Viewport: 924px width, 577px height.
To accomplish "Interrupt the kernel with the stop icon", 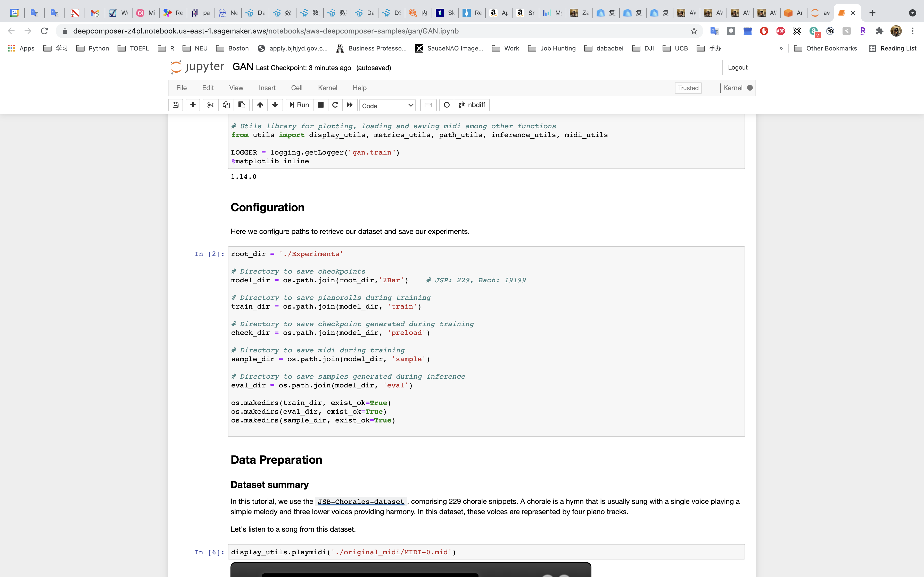I will [x=321, y=105].
